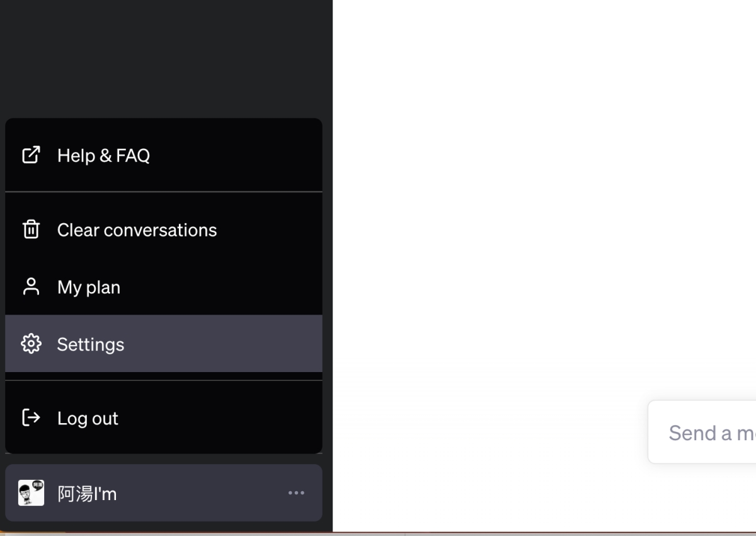756x536 pixels.
Task: Click the Log out arrow icon
Action: click(31, 417)
